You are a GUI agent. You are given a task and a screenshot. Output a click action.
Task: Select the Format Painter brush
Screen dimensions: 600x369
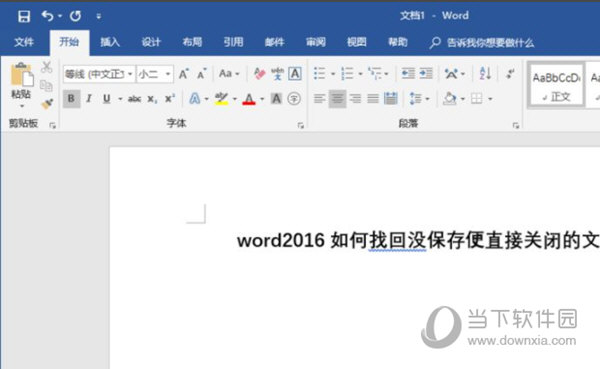(47, 104)
